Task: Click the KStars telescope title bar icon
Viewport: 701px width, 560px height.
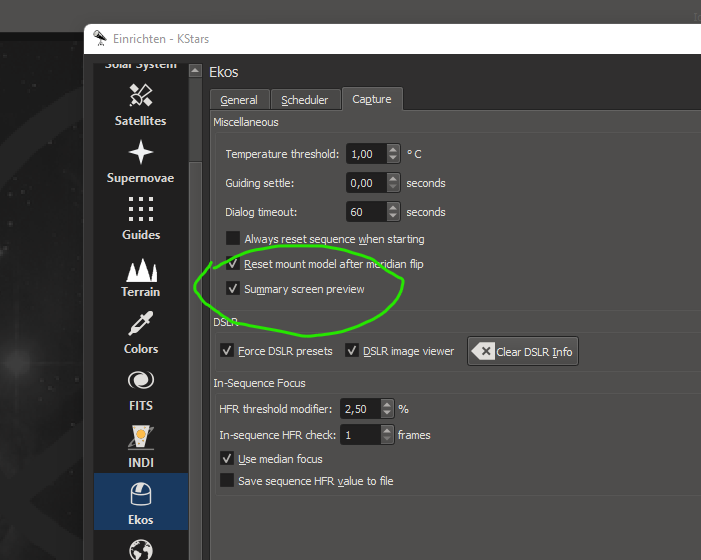Action: point(100,38)
